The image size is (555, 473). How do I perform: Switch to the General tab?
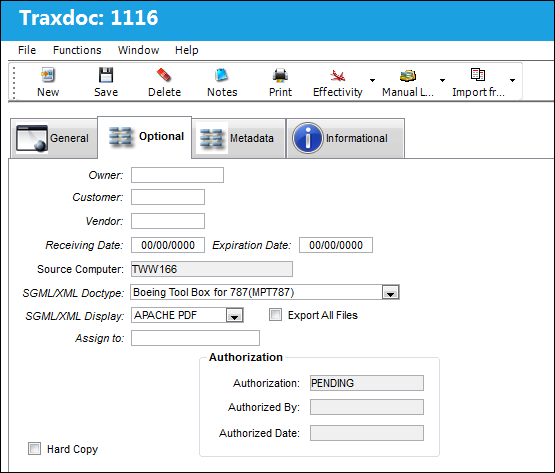54,138
